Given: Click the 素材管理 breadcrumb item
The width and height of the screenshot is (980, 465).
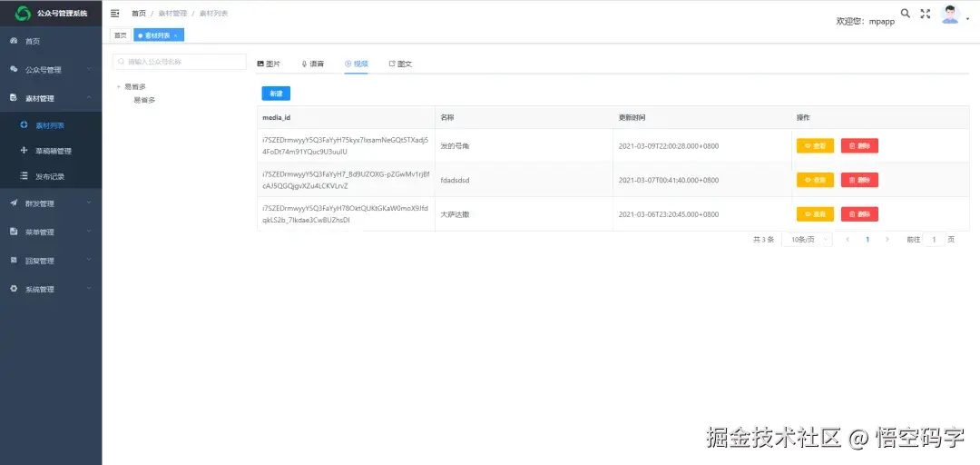Looking at the screenshot, I should (172, 13).
